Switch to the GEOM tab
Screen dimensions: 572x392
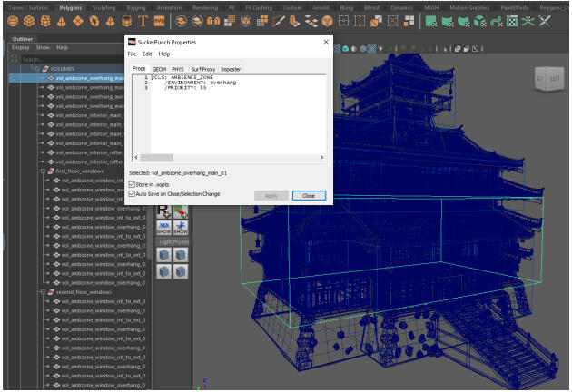(159, 69)
